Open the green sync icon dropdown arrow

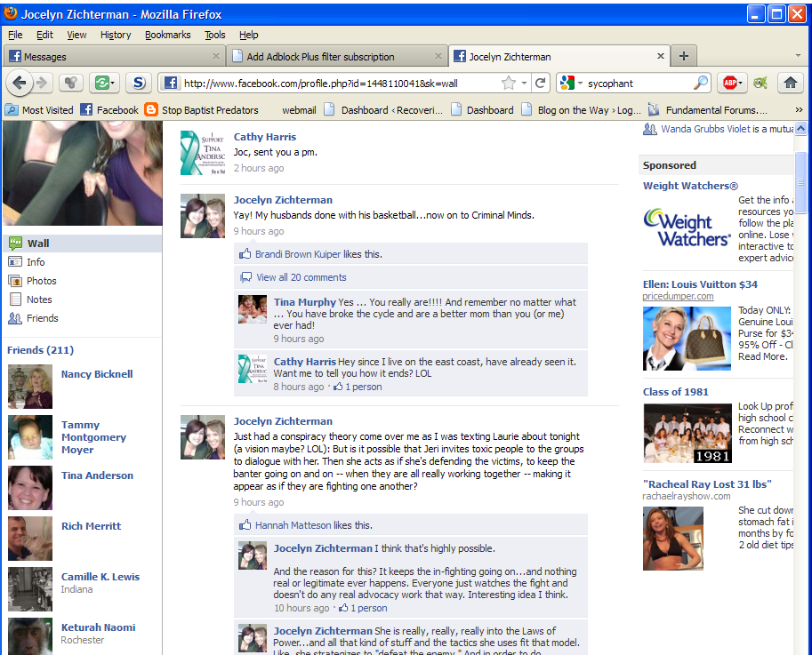112,83
